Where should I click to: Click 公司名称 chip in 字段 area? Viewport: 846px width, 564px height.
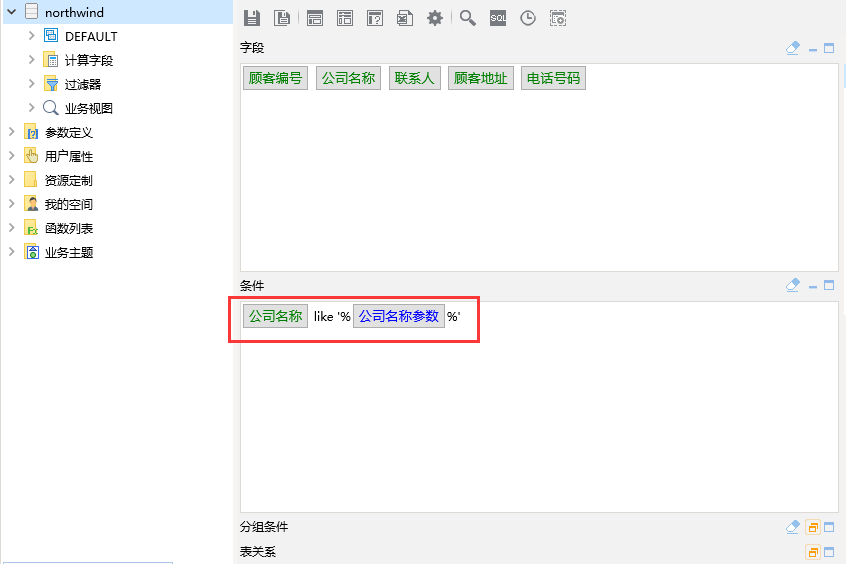coord(349,78)
